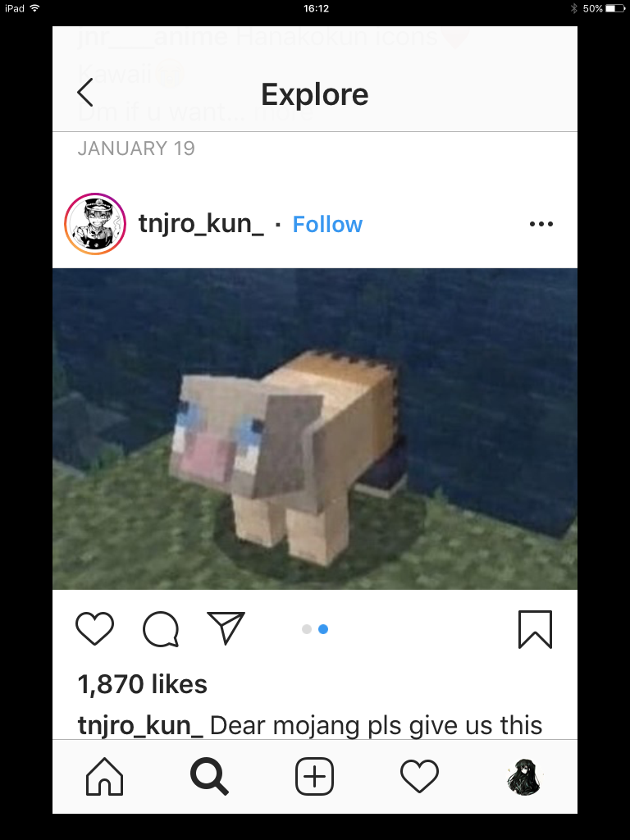Follow tnjro_kun_ account

327,225
